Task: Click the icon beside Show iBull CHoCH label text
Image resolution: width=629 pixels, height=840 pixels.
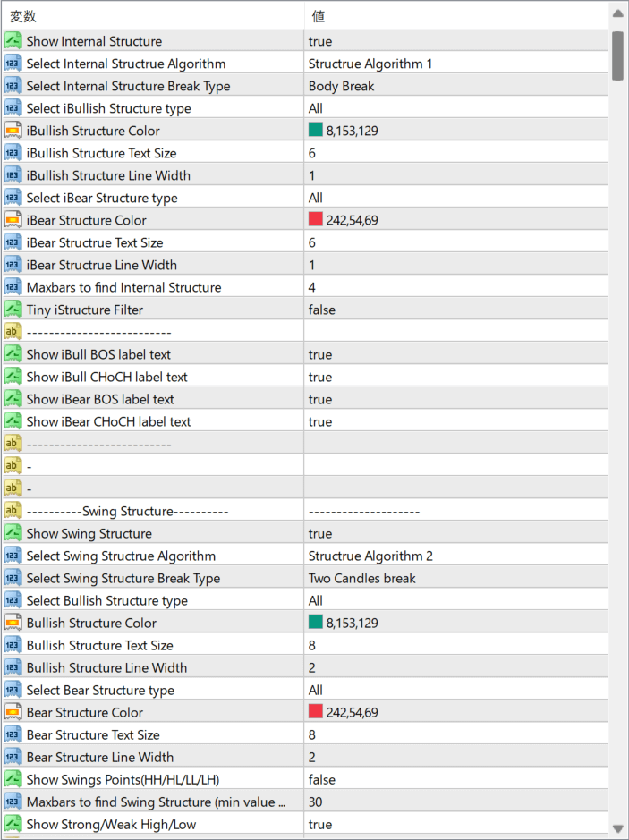Action: click(x=13, y=377)
